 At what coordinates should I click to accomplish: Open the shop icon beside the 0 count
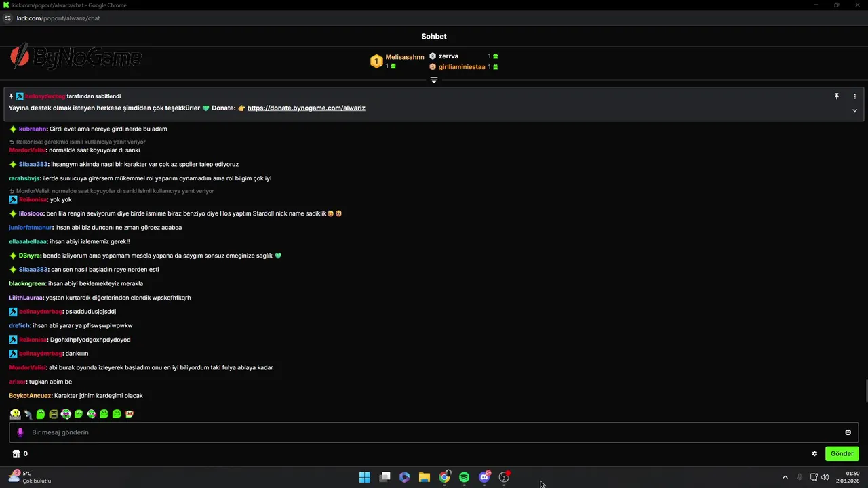click(16, 454)
